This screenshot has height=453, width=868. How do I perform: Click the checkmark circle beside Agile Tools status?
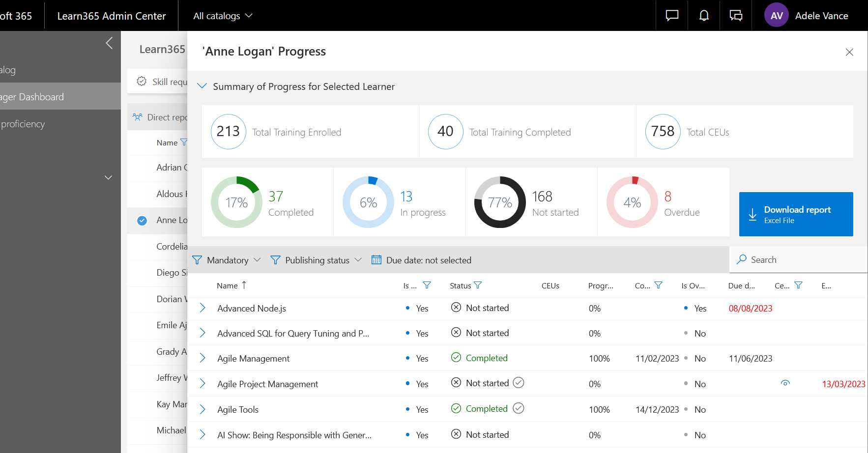coord(519,408)
